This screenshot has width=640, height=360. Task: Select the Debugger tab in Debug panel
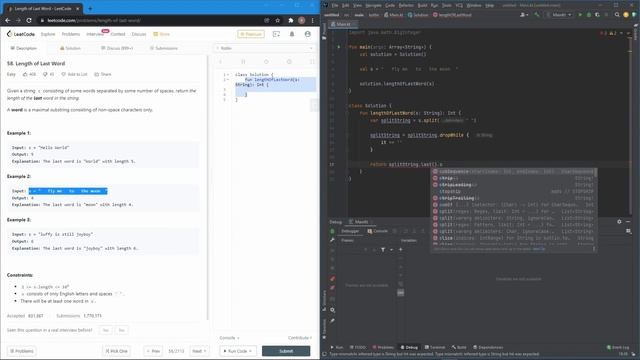349,231
